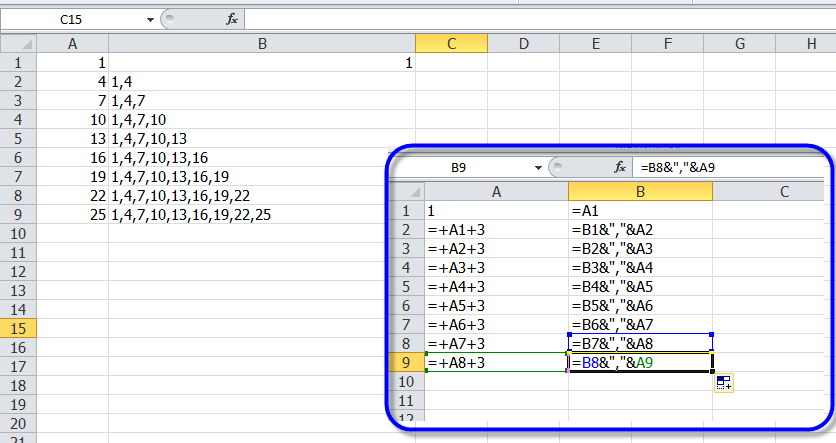This screenshot has width=836, height=443.
Task: Click cell A2 showing 4
Action: click(x=73, y=82)
